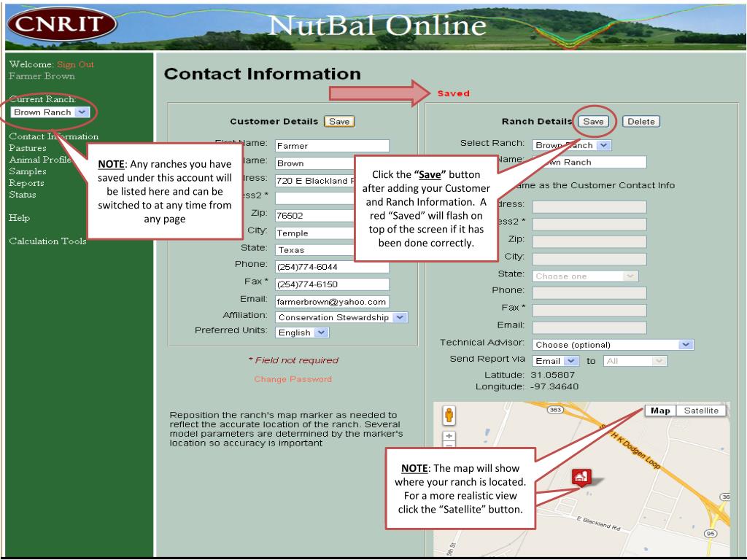Click the Latitude value 31.05807

(x=553, y=375)
